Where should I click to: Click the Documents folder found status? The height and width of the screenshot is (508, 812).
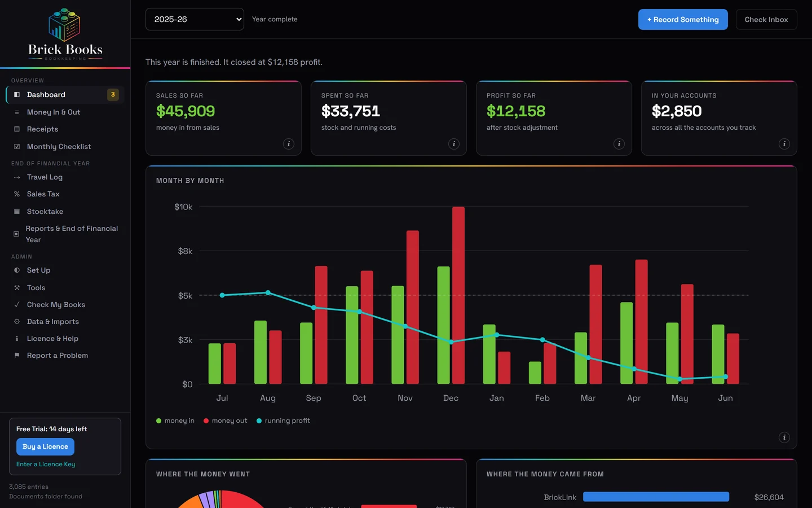pos(46,497)
